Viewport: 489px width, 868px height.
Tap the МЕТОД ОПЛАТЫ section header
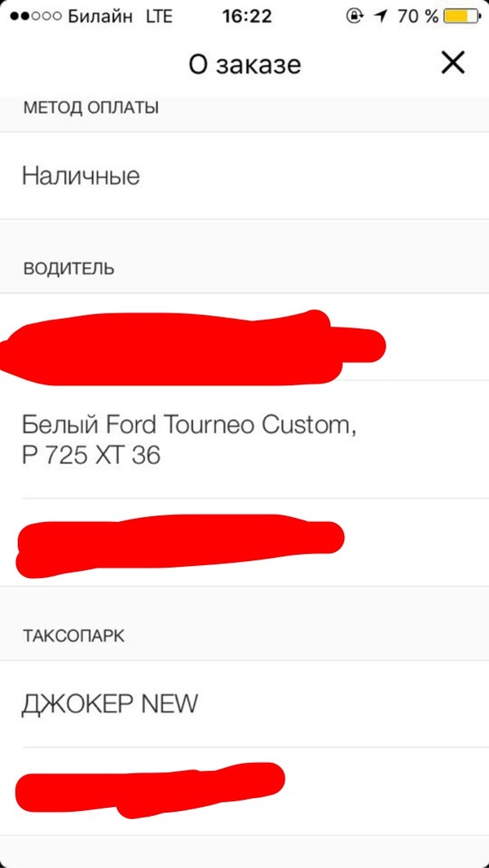pos(90,108)
